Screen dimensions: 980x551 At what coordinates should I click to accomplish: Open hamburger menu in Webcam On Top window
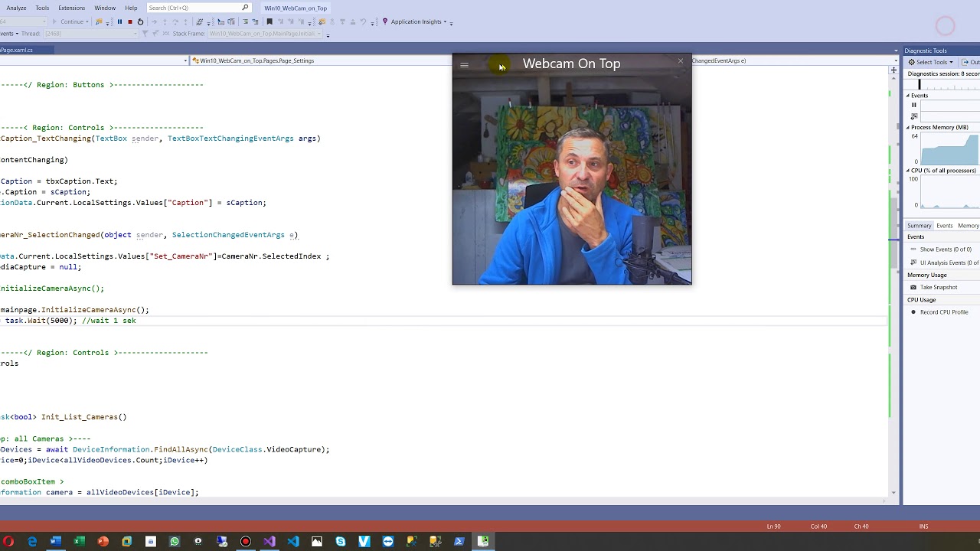[464, 65]
